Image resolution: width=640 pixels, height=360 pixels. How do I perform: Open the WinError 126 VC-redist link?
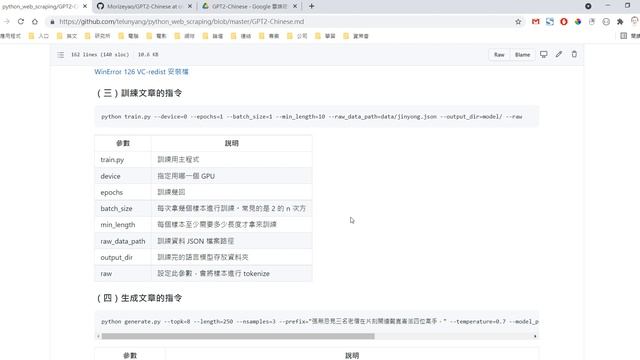(141, 71)
